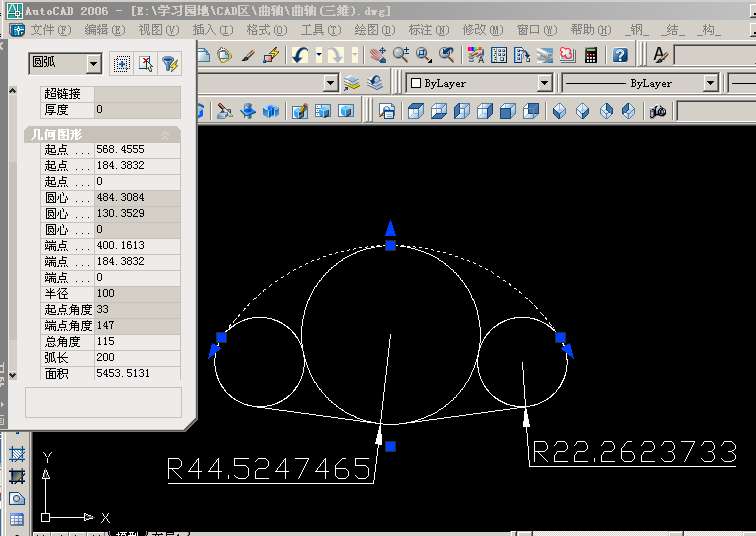Open the Tool Palettes window icon
756x536 pixels.
(522, 55)
